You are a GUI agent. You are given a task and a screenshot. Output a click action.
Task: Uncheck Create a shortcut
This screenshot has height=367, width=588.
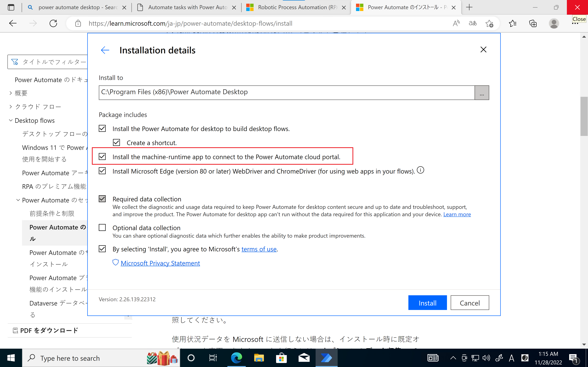[x=116, y=142]
